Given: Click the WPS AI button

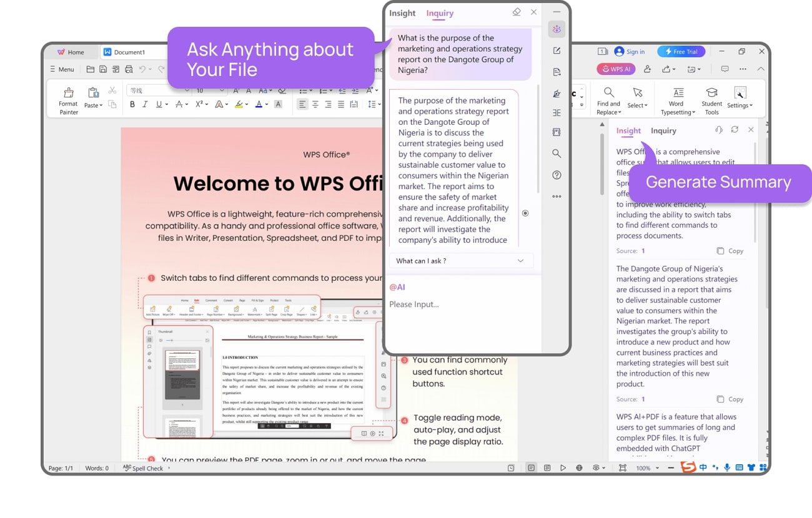Looking at the screenshot, I should pos(615,69).
